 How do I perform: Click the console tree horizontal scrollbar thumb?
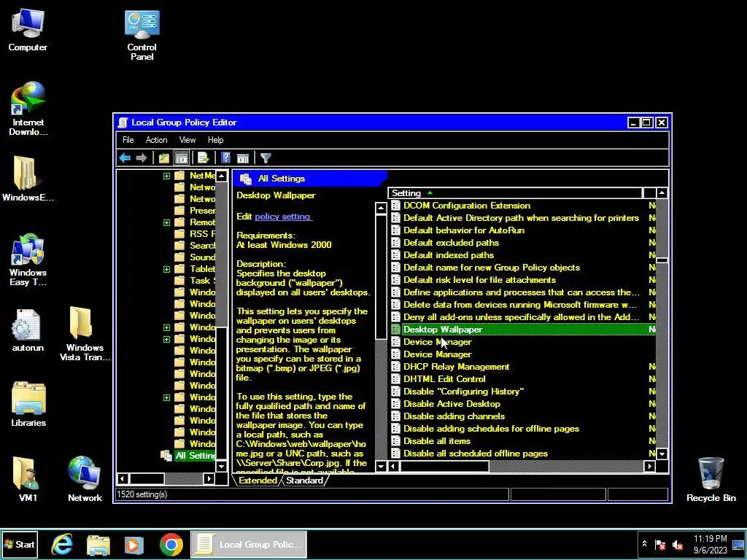[147, 478]
